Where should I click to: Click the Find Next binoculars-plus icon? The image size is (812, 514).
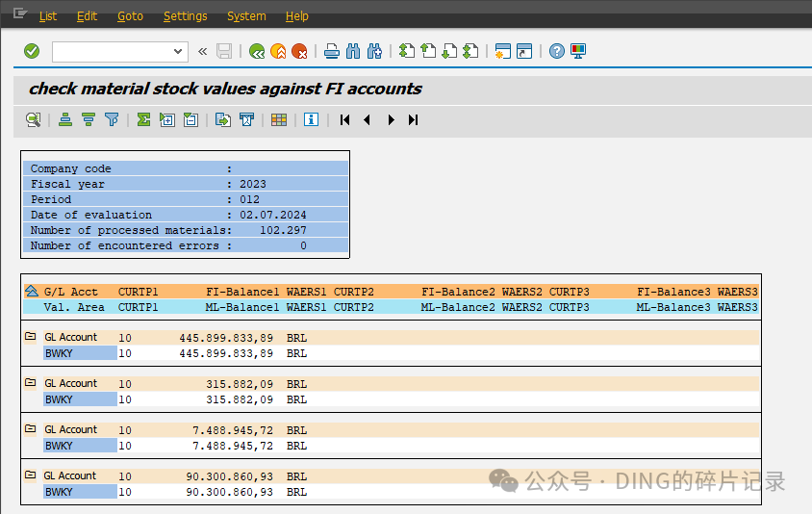pos(374,51)
